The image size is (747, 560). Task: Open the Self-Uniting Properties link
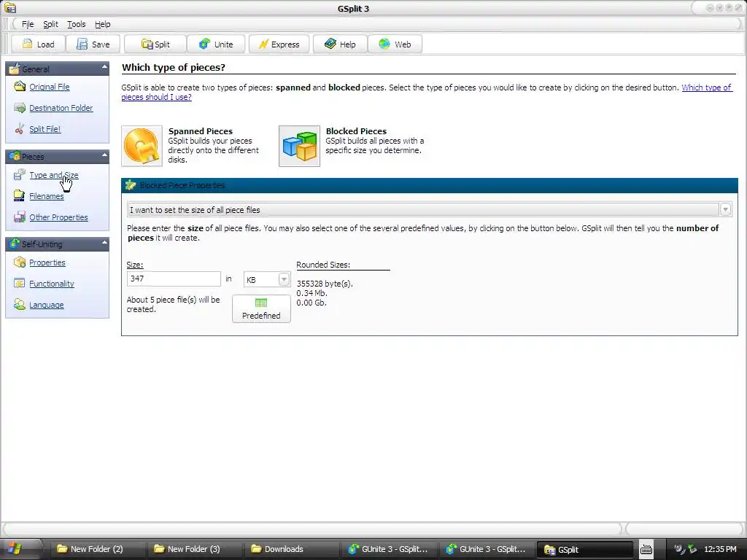pos(47,262)
